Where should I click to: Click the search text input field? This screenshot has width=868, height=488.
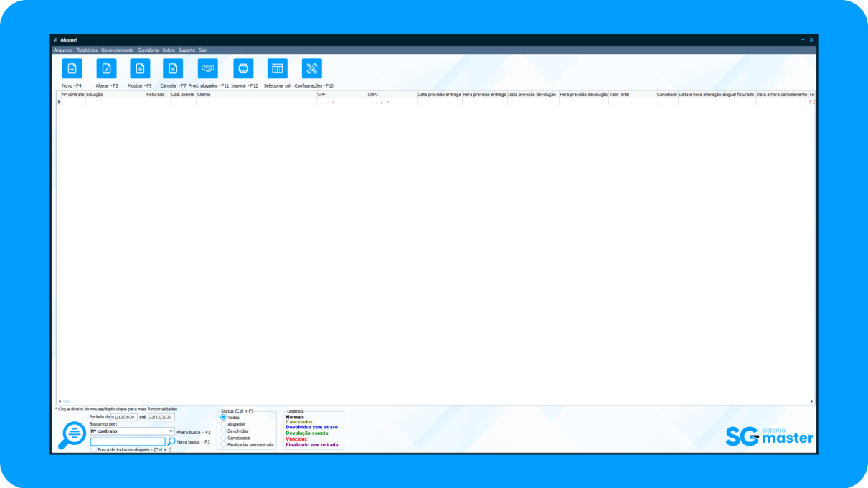click(x=128, y=441)
